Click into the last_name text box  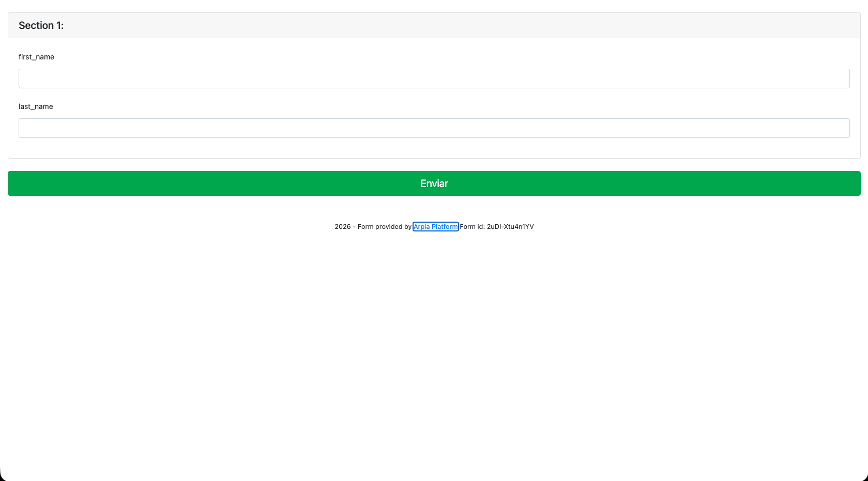434,128
